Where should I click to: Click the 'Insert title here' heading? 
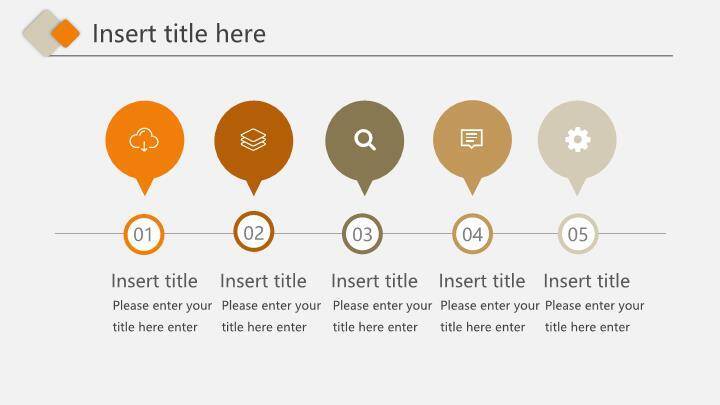pyautogui.click(x=179, y=34)
